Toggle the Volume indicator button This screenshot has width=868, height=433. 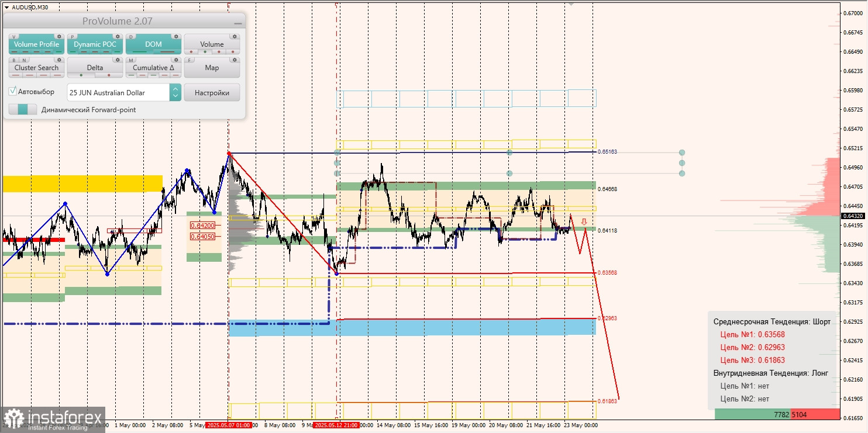tap(212, 44)
